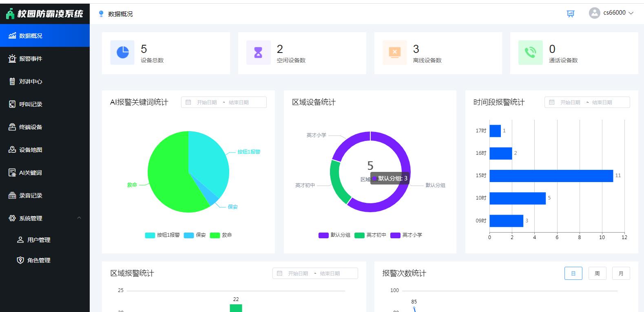Select the 月 period button

[621, 273]
